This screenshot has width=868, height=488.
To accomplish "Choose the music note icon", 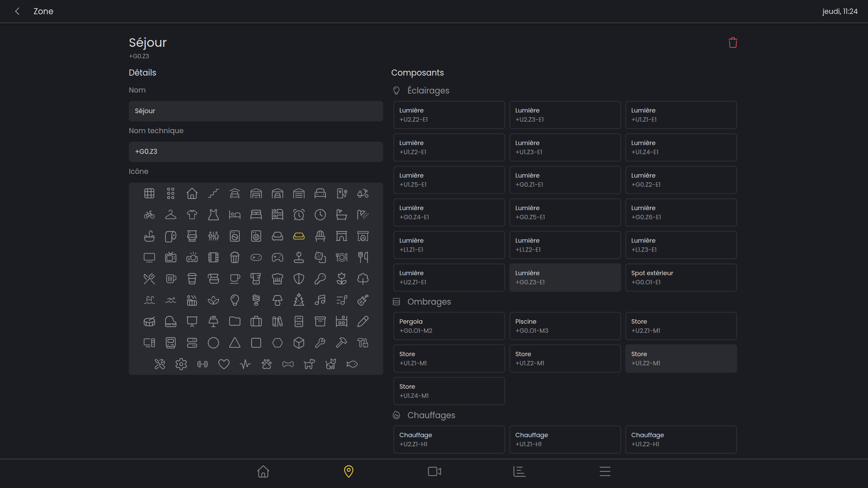I will click(320, 300).
